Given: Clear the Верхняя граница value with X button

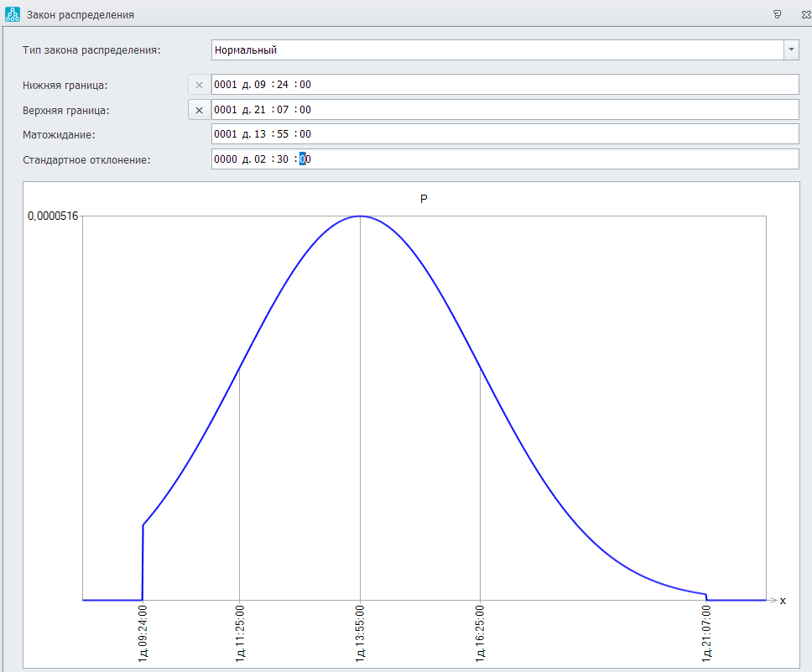Looking at the screenshot, I should pos(199,110).
